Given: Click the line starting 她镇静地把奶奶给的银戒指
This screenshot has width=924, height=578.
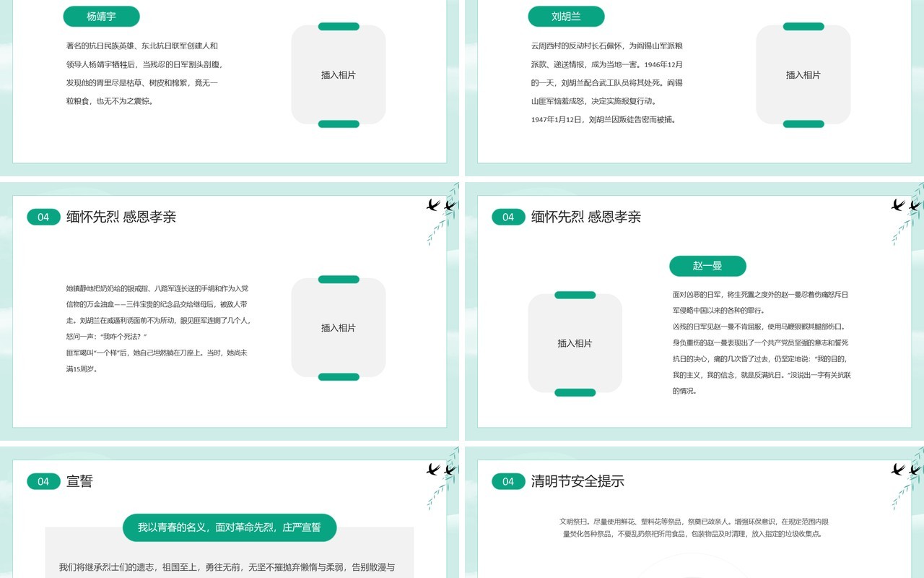Looking at the screenshot, I should 157,288.
